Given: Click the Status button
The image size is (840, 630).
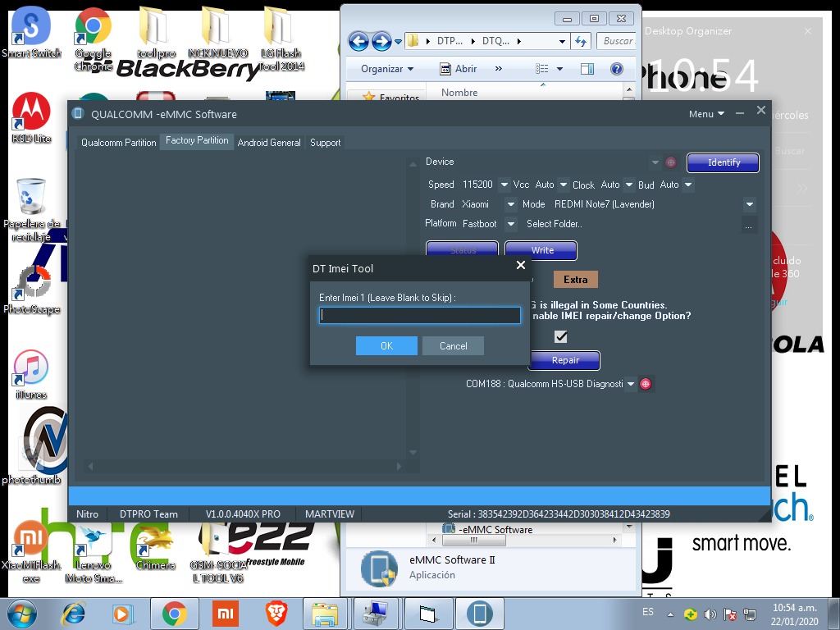Looking at the screenshot, I should point(463,250).
